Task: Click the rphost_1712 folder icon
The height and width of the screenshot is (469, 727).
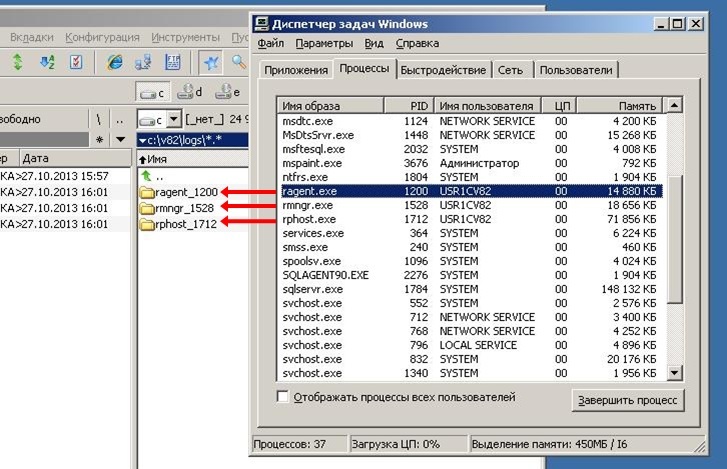Action: pos(147,224)
